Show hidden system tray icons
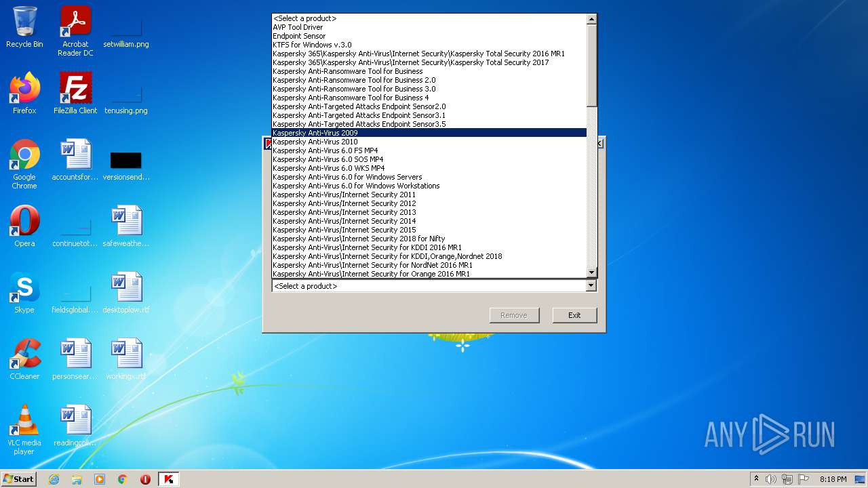 (x=756, y=479)
